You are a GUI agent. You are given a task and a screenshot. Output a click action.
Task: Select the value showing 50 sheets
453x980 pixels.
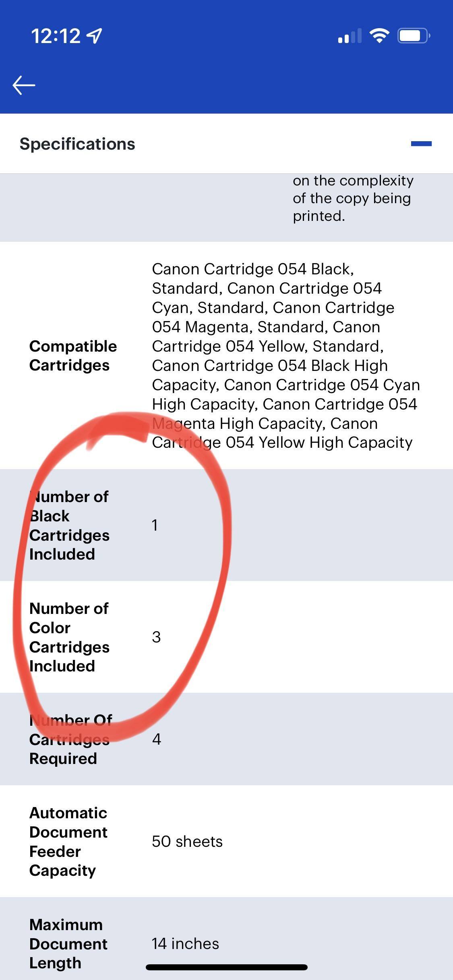[187, 841]
